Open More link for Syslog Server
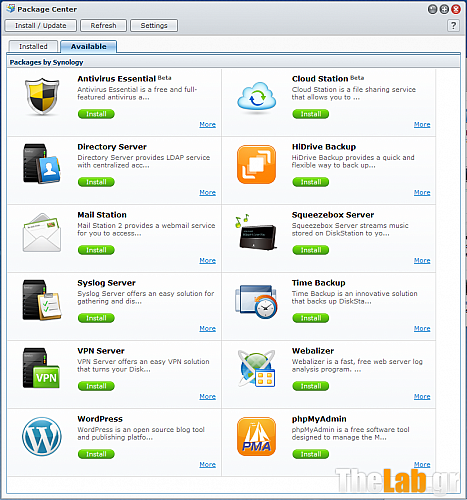467x500 pixels. pos(208,328)
